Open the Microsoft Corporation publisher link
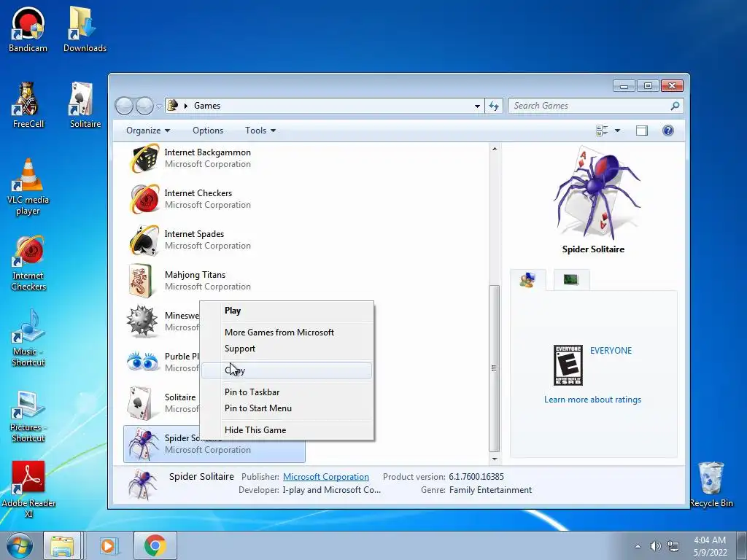Viewport: 747px width, 560px height. click(326, 477)
